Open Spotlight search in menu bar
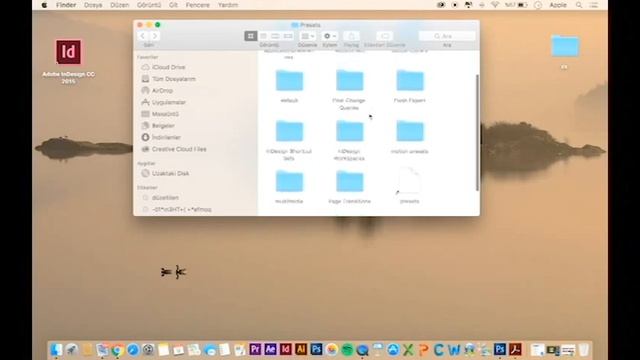This screenshot has height=360, width=640. [579, 5]
